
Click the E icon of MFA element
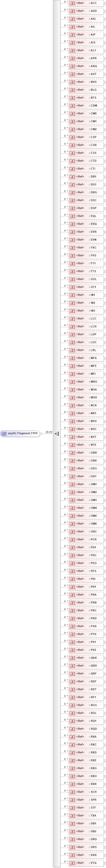[72, 358]
